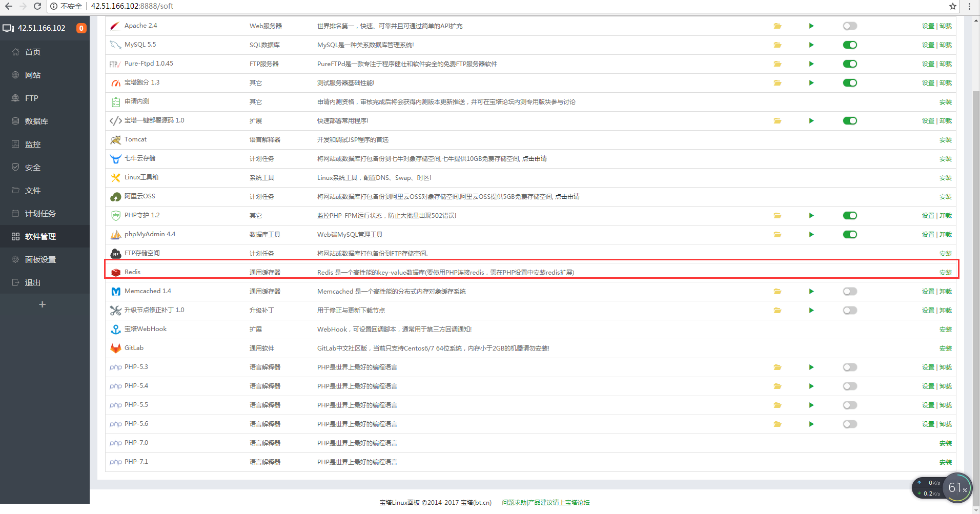Image resolution: width=980 pixels, height=514 pixels.
Task: Click the play icon for PHP-5.6
Action: coord(811,424)
